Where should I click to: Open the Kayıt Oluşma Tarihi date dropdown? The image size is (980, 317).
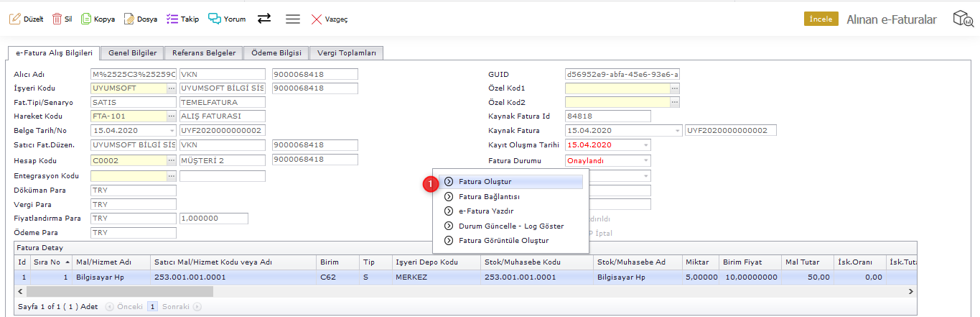click(646, 146)
